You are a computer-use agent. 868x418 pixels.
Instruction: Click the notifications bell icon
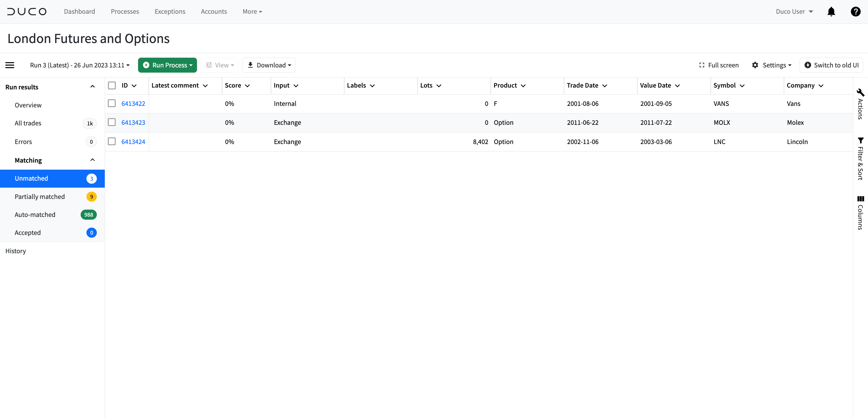(831, 12)
